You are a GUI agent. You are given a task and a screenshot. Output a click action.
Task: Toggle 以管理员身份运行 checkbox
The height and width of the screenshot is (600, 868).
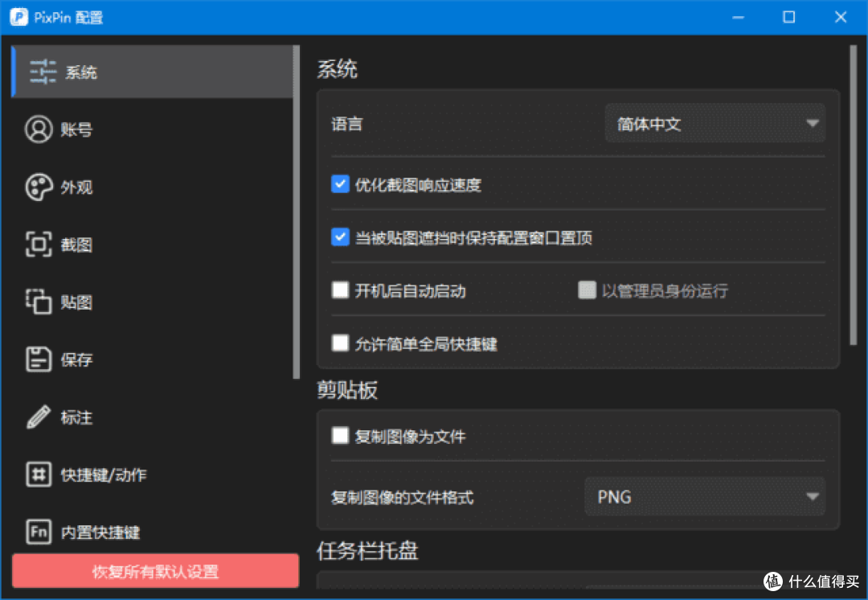coord(587,290)
